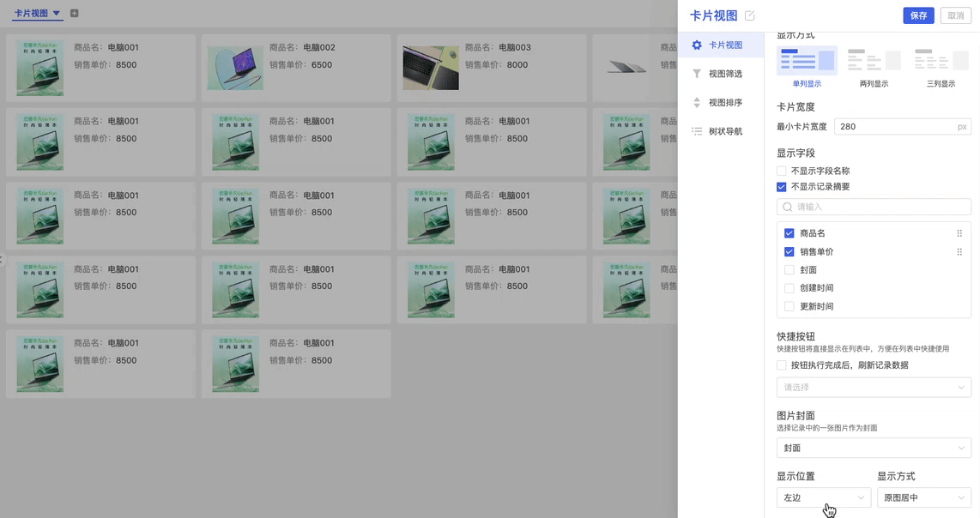This screenshot has width=980, height=518.
Task: Click the edit icon beside 卡片视图 title
Action: click(750, 15)
